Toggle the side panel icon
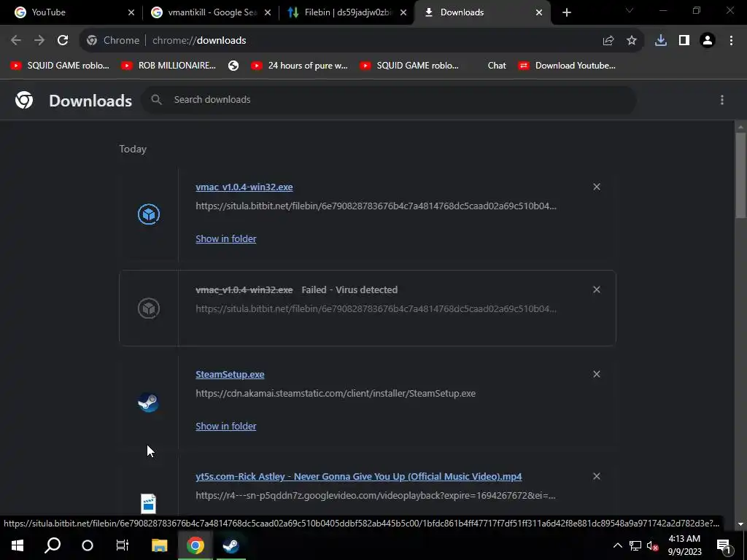The width and height of the screenshot is (747, 560). pyautogui.click(x=684, y=41)
